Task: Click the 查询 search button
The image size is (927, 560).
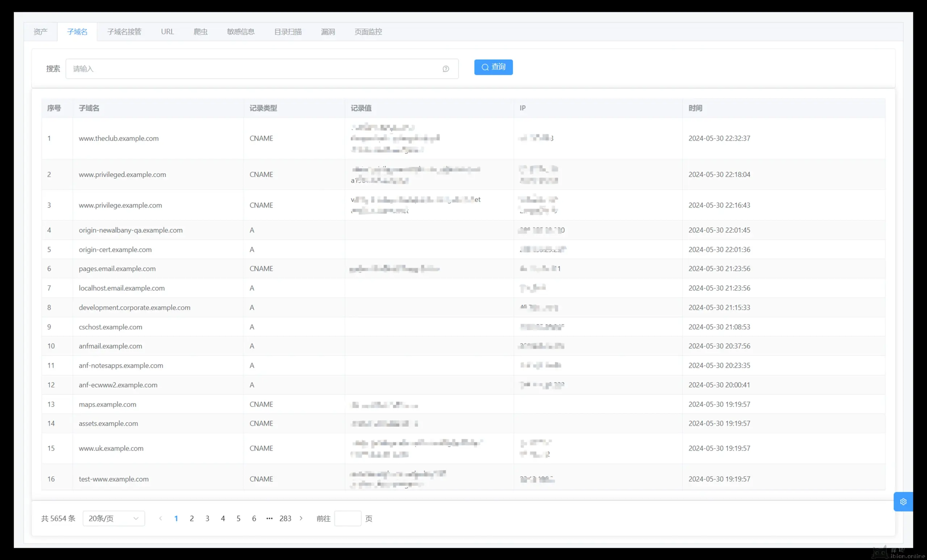Action: click(493, 67)
